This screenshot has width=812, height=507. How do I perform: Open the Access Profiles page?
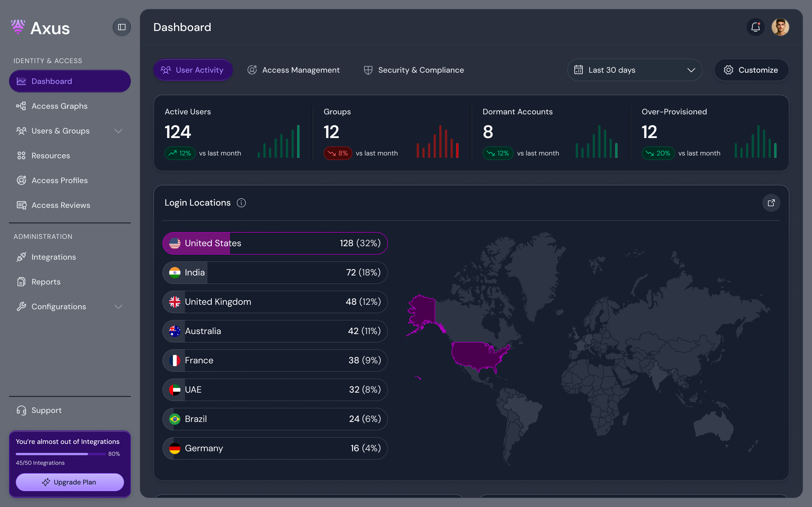pyautogui.click(x=59, y=180)
